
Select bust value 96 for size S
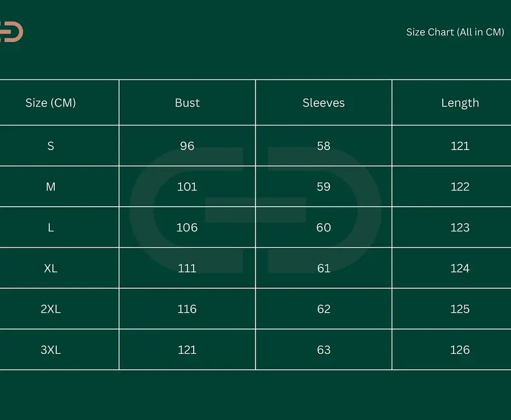(x=187, y=146)
